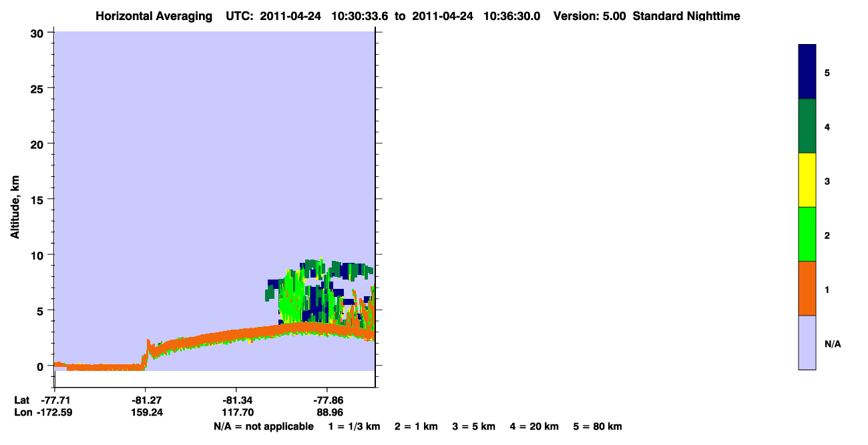
Task: Click the lavender N/A colorbar segment
Action: click(x=807, y=342)
